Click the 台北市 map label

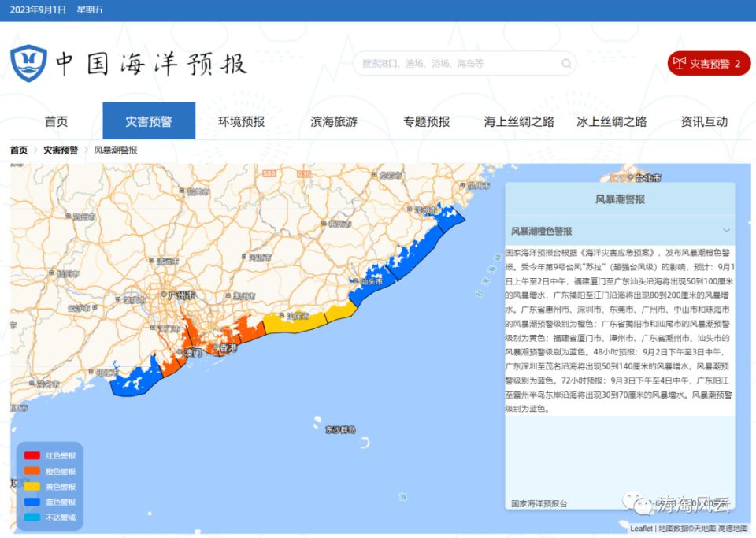648,178
